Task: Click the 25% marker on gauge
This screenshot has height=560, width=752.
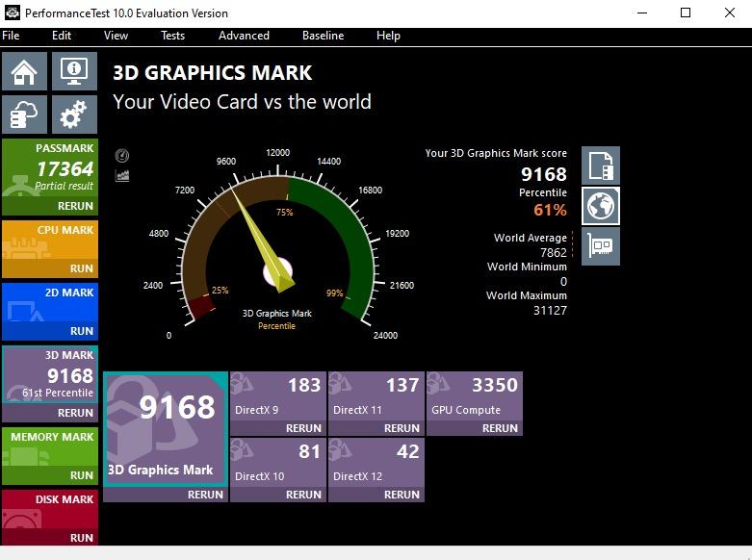Action: click(x=220, y=290)
